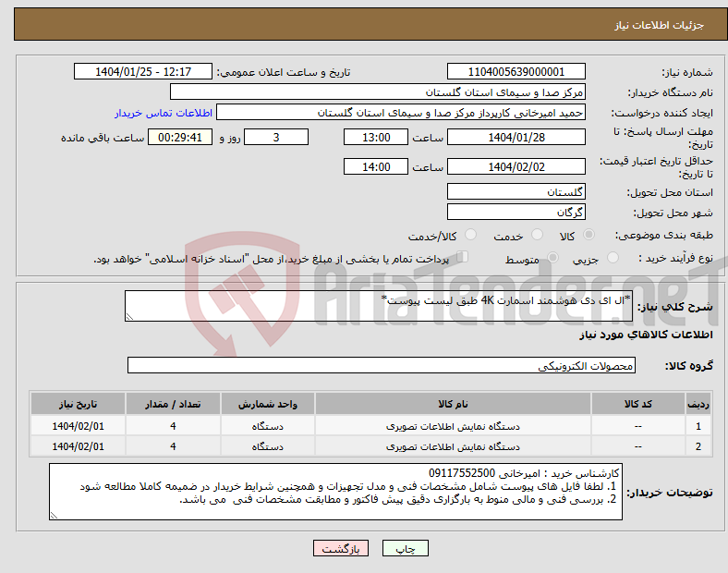Toggle the اسناد خزانه اسلامی payment checkbox

tap(463, 257)
